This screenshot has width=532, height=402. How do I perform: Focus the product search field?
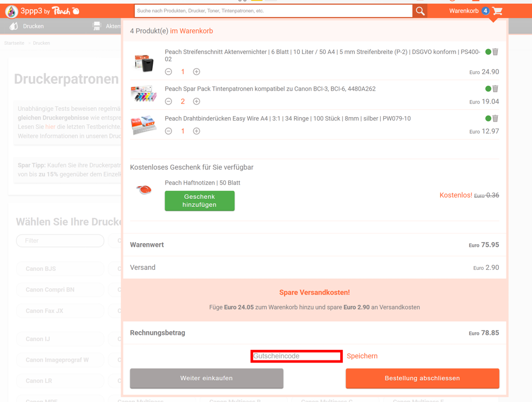coord(274,11)
